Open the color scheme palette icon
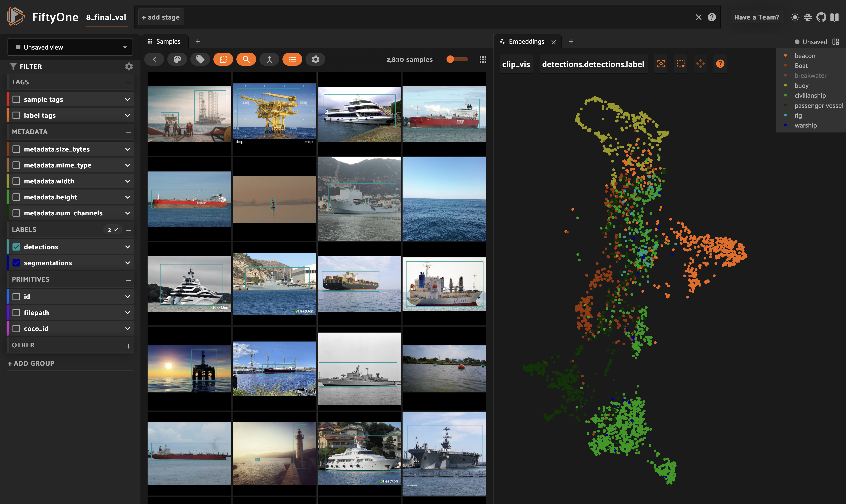This screenshot has width=846, height=504. coord(177,59)
